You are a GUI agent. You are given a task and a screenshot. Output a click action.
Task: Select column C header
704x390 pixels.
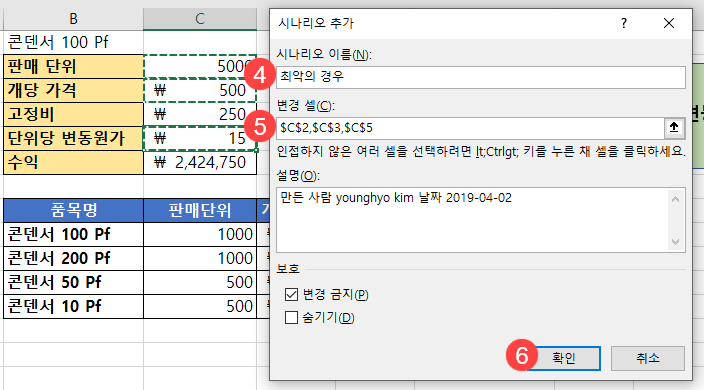point(200,19)
